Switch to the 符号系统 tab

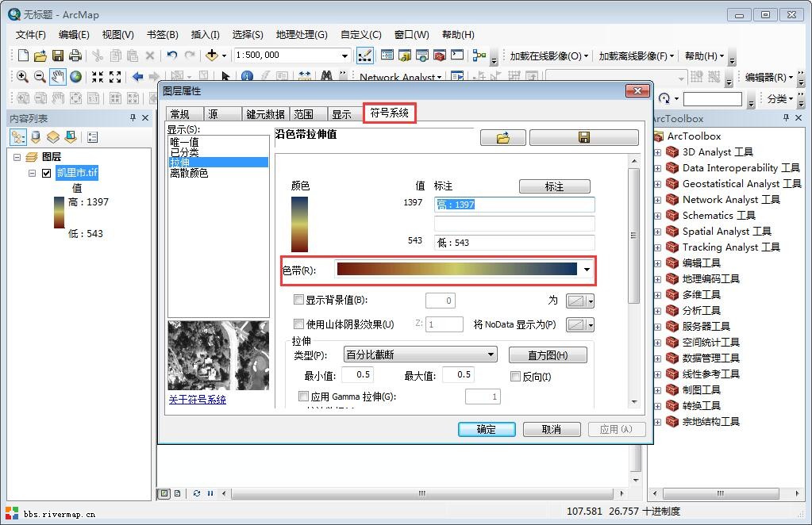pyautogui.click(x=390, y=113)
